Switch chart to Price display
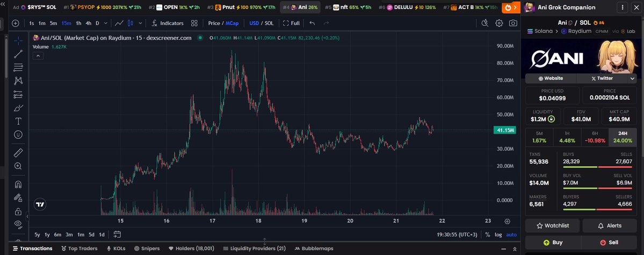This screenshot has height=255, width=644. click(214, 23)
